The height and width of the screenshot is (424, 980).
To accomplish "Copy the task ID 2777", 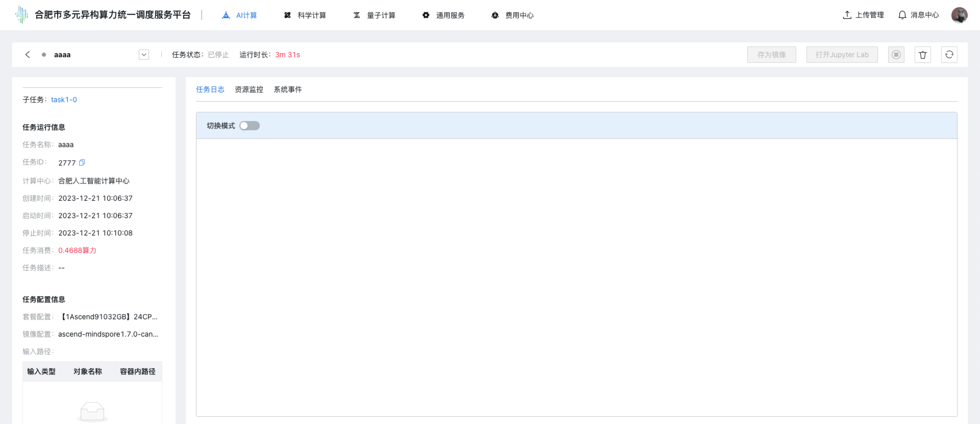I will [82, 162].
